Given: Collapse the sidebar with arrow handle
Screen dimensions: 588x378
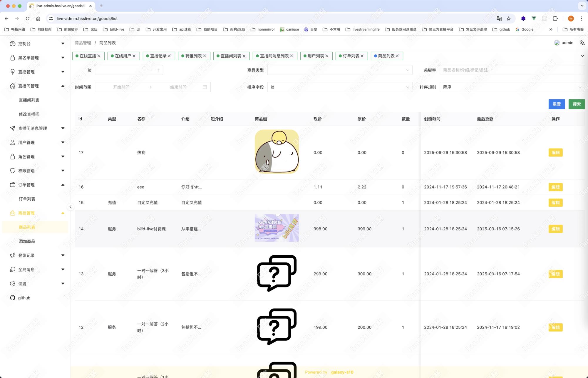Looking at the screenshot, I should click(71, 207).
